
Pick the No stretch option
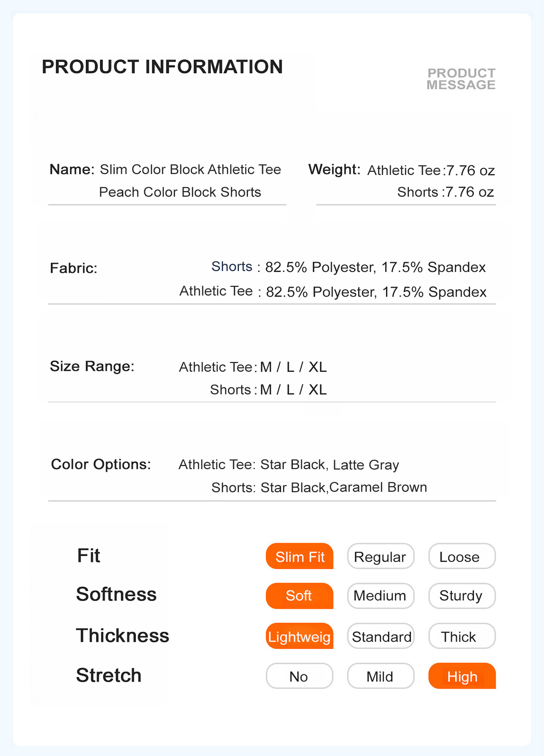coord(300,676)
